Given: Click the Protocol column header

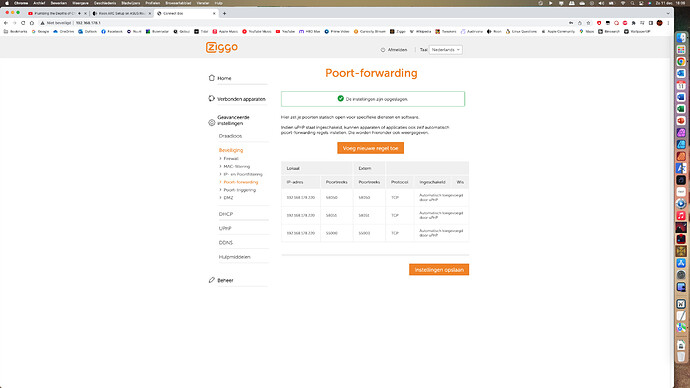Looking at the screenshot, I should [400, 182].
